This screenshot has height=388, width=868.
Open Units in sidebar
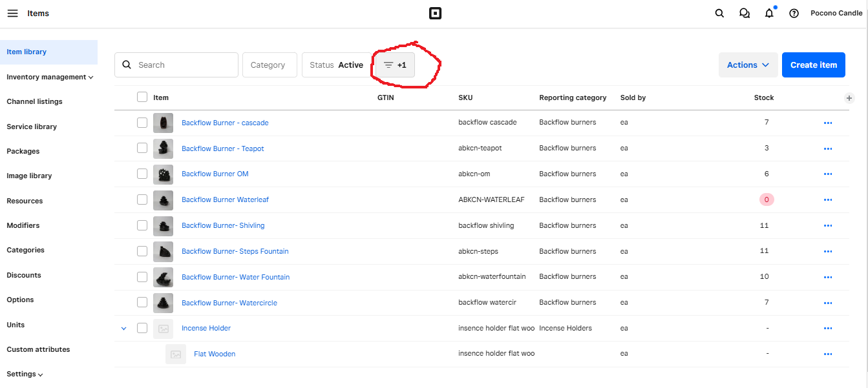point(16,325)
